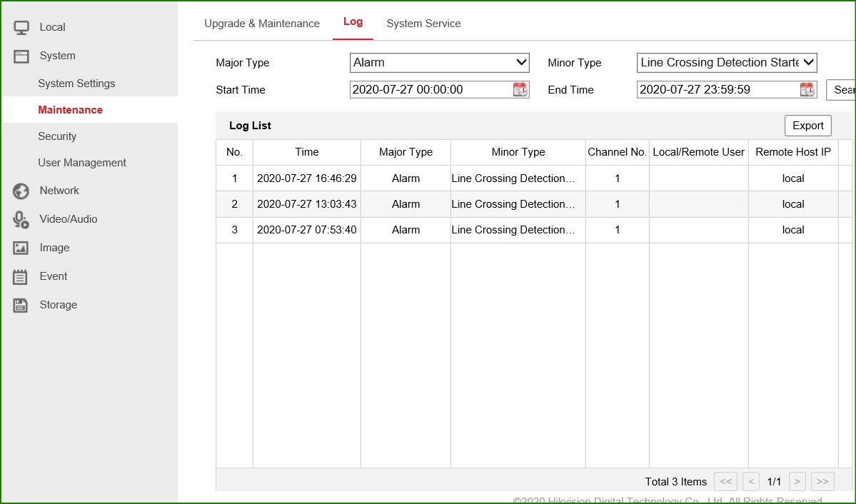Click the Image picture icon
This screenshot has width=856, height=504.
click(x=21, y=248)
